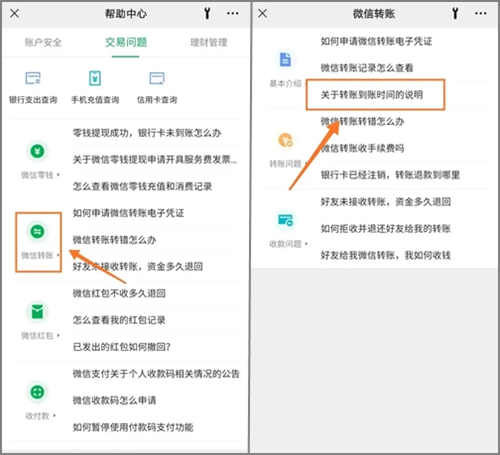500x455 pixels.
Task: Open 如何拒收并退还好友给我的转账
Action: point(386,229)
